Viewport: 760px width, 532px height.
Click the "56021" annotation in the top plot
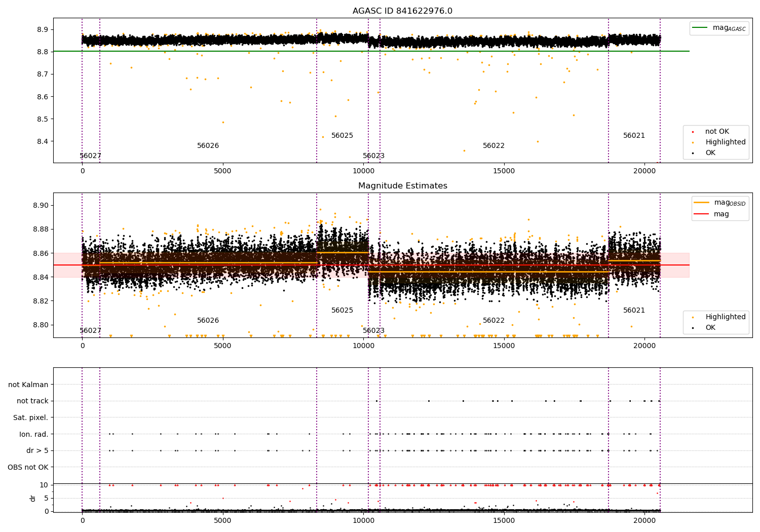(x=634, y=135)
